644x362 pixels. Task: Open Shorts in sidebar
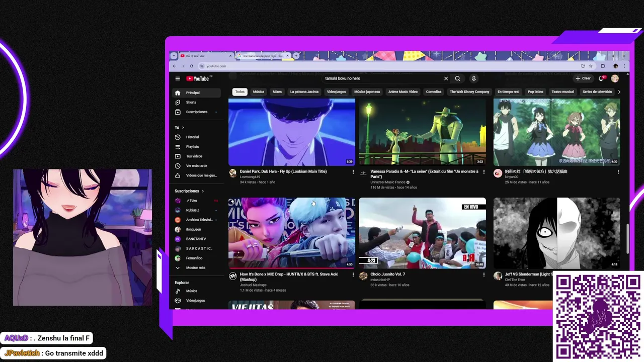coord(196,102)
